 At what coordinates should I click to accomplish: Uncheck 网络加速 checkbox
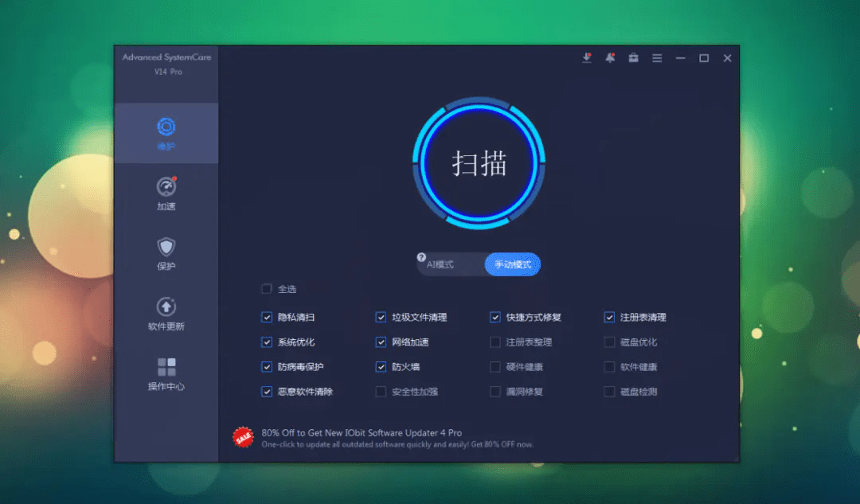click(381, 342)
